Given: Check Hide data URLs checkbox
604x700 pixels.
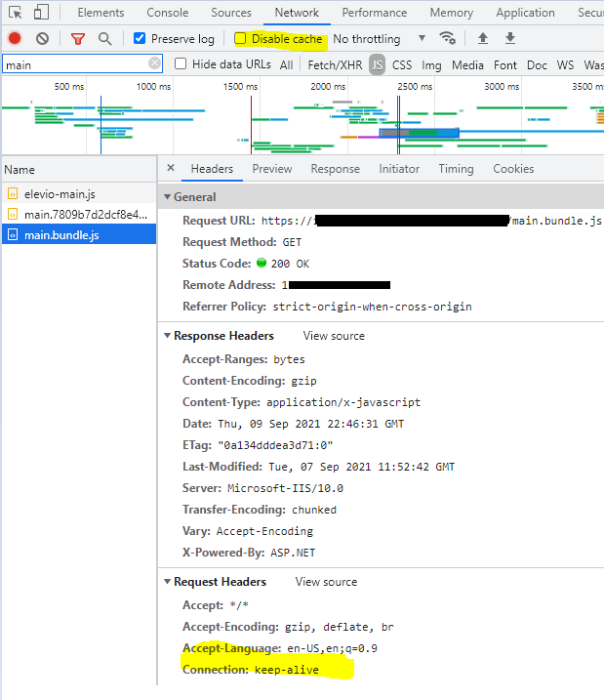Looking at the screenshot, I should 181,63.
